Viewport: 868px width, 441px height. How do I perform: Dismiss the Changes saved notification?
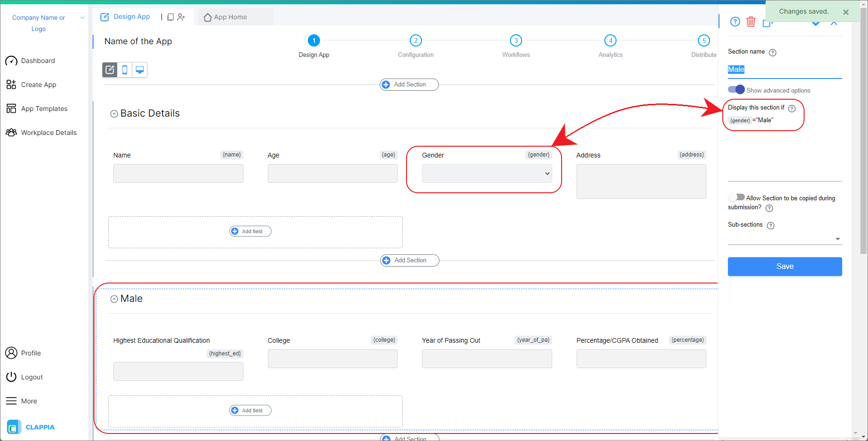click(845, 12)
